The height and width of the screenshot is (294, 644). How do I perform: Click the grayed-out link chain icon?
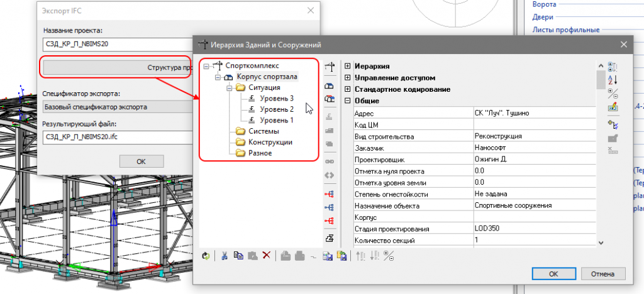point(329,161)
